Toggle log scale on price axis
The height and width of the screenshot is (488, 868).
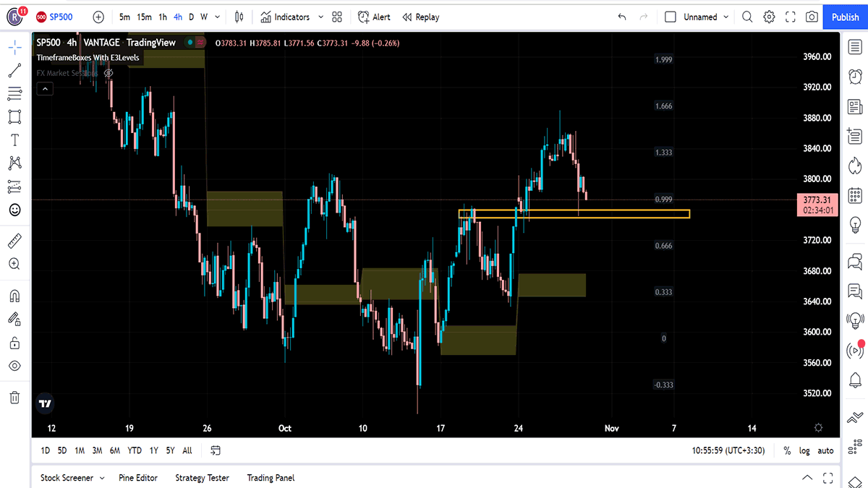pos(805,450)
